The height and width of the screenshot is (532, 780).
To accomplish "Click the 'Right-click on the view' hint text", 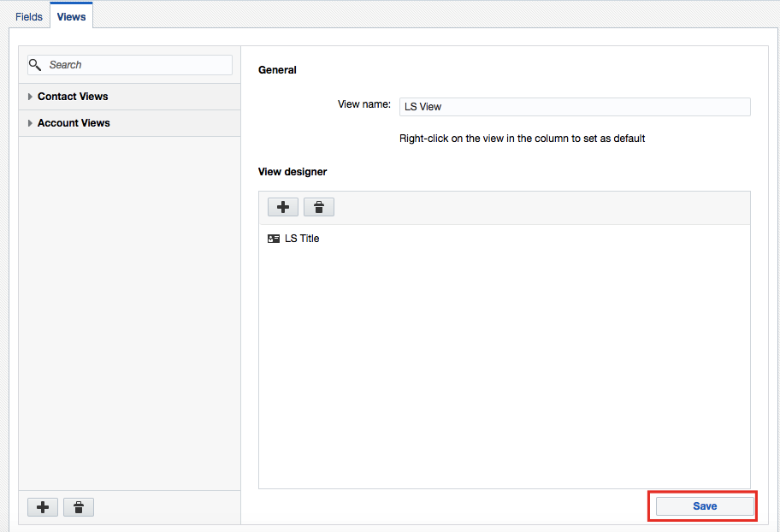I will (523, 139).
